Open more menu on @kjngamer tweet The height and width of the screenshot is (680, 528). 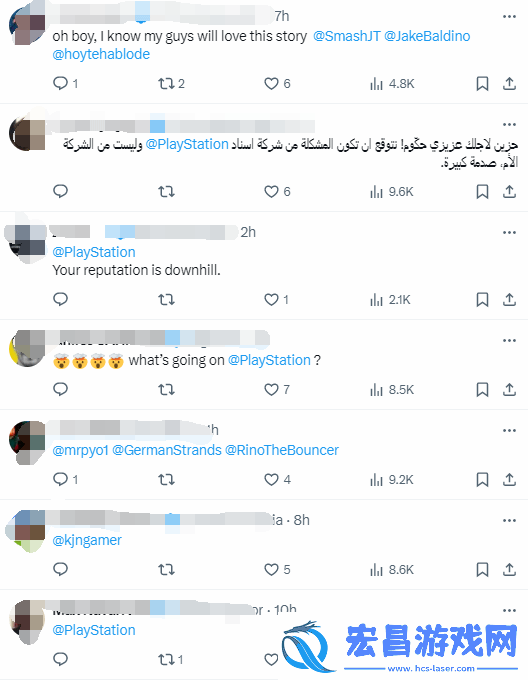[509, 520]
